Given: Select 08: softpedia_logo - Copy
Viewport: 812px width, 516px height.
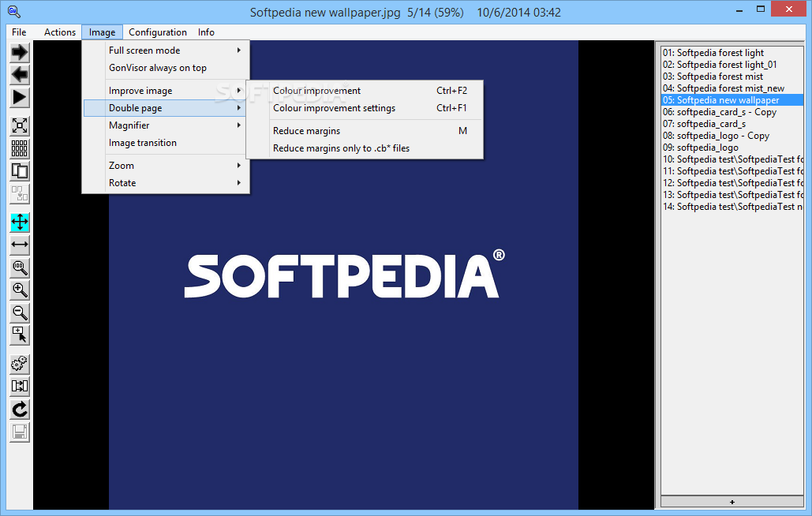Looking at the screenshot, I should [732, 136].
